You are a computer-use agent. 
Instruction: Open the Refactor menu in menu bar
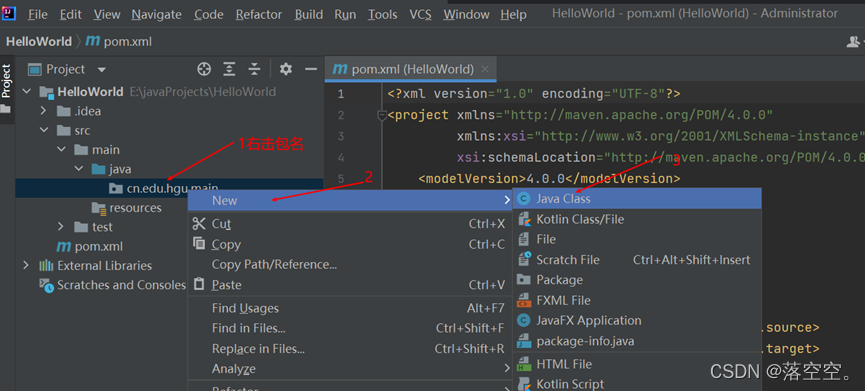coord(259,14)
